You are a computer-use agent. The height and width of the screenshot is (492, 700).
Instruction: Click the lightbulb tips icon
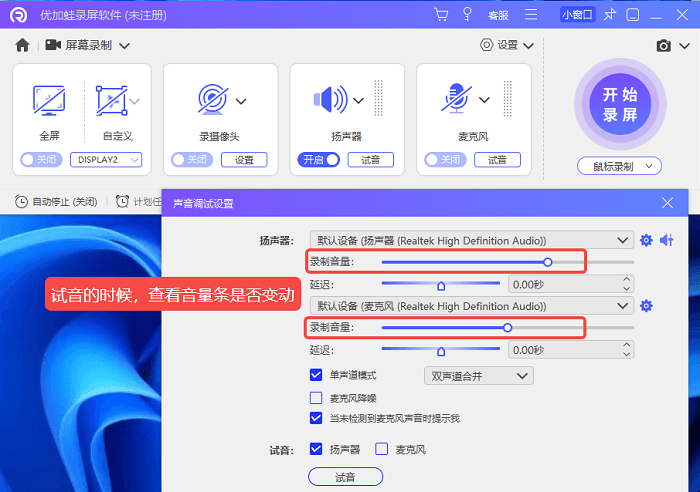coord(467,14)
